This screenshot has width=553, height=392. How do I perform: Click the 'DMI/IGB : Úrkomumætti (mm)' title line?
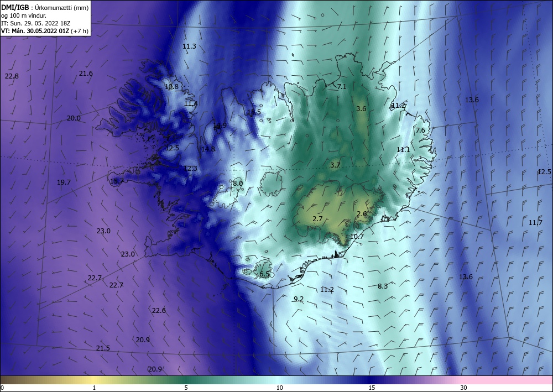tap(45, 7)
